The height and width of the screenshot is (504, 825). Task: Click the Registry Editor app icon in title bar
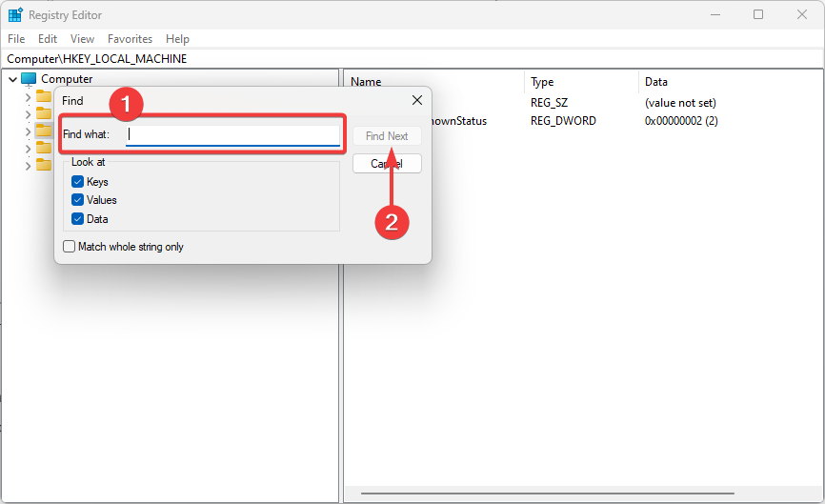point(15,15)
